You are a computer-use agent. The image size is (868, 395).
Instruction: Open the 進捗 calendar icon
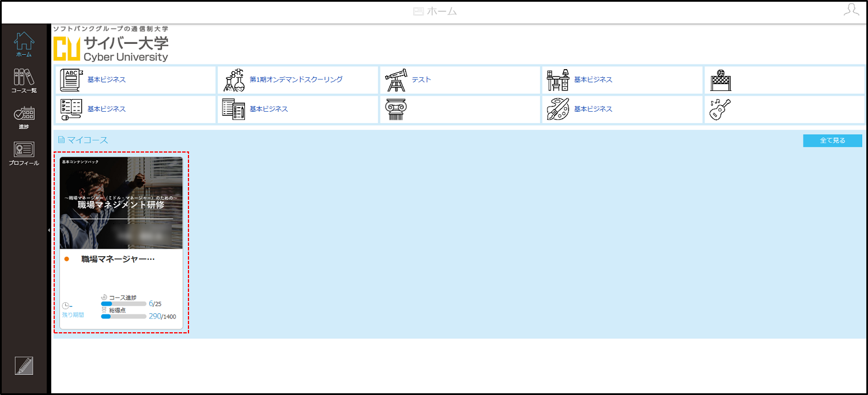[24, 117]
